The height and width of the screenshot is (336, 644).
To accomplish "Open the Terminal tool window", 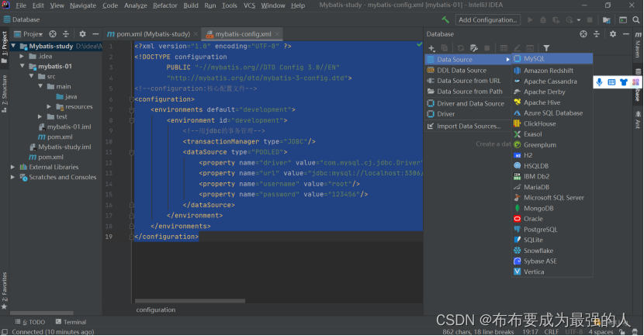I will [71, 322].
